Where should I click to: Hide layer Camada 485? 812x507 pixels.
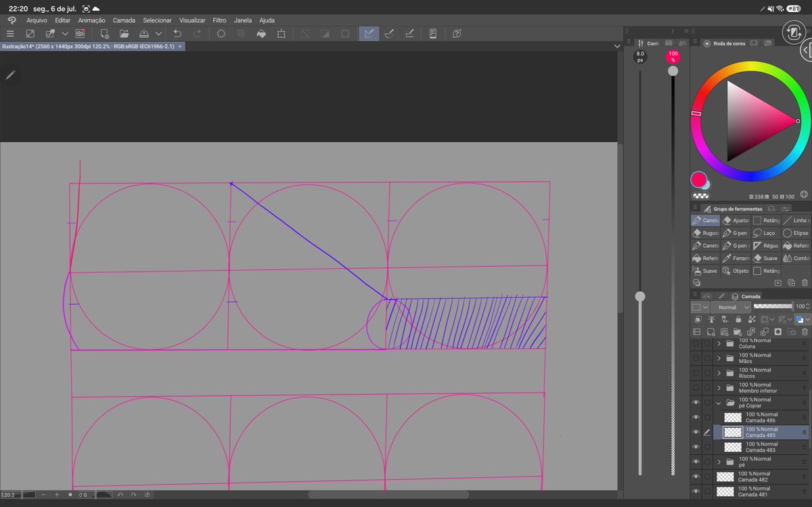[x=696, y=432]
